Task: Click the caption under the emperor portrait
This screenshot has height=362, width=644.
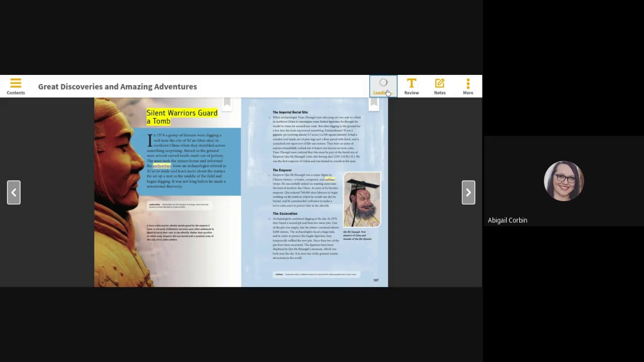Action: 357,235
